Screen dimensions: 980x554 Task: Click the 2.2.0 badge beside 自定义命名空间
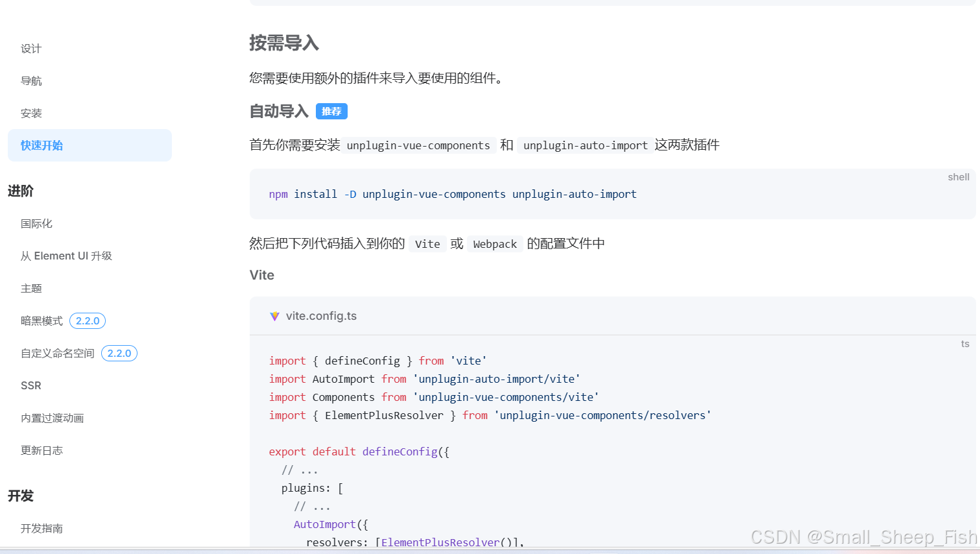[119, 353]
